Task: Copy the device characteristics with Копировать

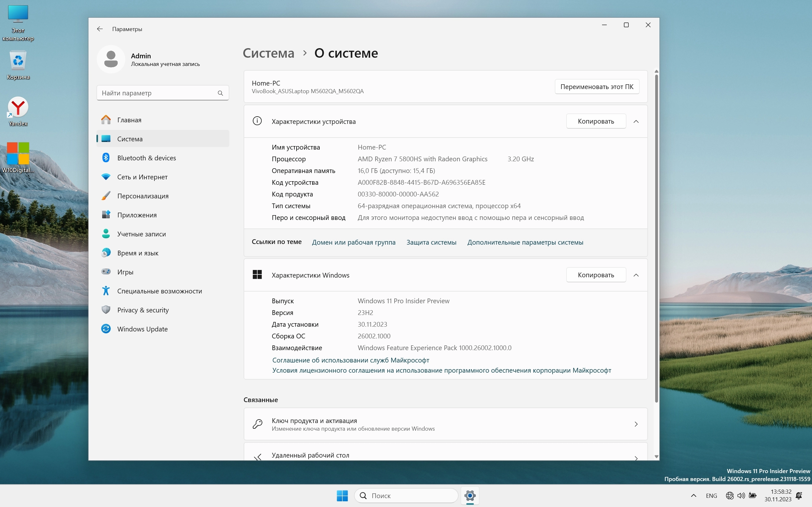Action: coord(596,121)
